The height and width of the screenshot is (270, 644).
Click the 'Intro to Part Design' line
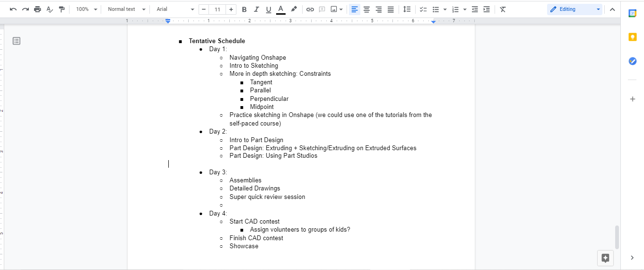point(256,140)
